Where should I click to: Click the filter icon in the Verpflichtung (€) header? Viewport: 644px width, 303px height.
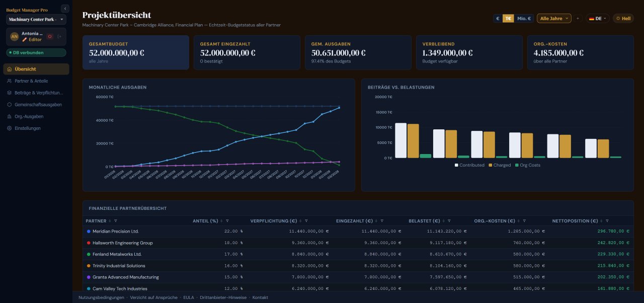click(x=306, y=221)
